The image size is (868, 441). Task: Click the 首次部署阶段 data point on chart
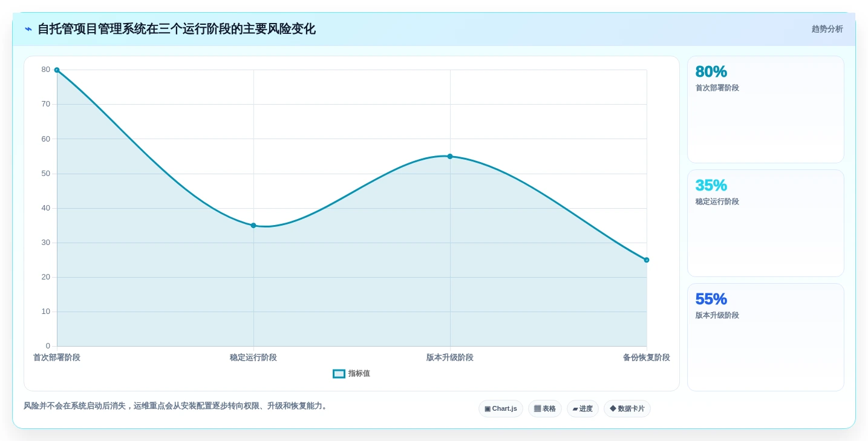pyautogui.click(x=57, y=70)
